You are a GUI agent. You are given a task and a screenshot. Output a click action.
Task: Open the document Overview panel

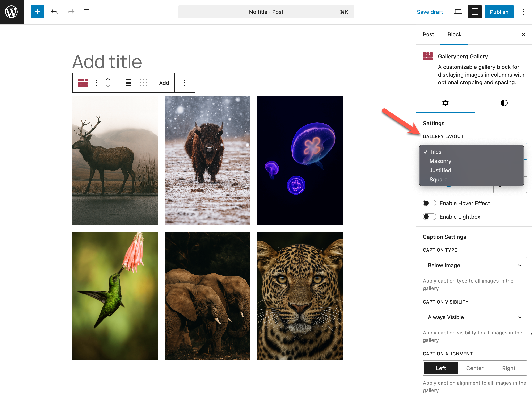click(87, 12)
